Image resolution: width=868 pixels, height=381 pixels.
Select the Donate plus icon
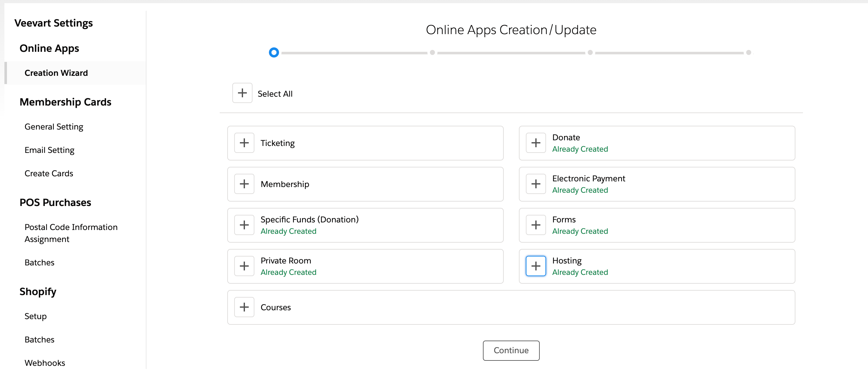pyautogui.click(x=536, y=142)
